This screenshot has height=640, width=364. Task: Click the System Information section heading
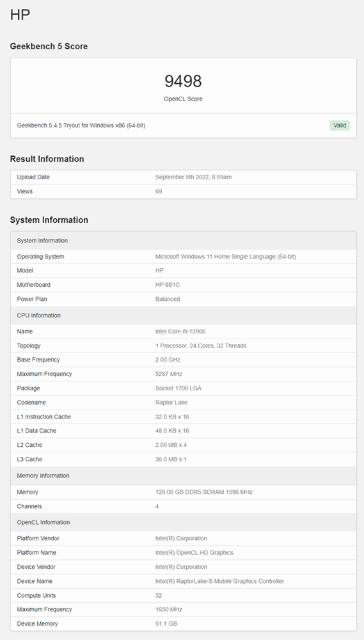[x=49, y=220]
